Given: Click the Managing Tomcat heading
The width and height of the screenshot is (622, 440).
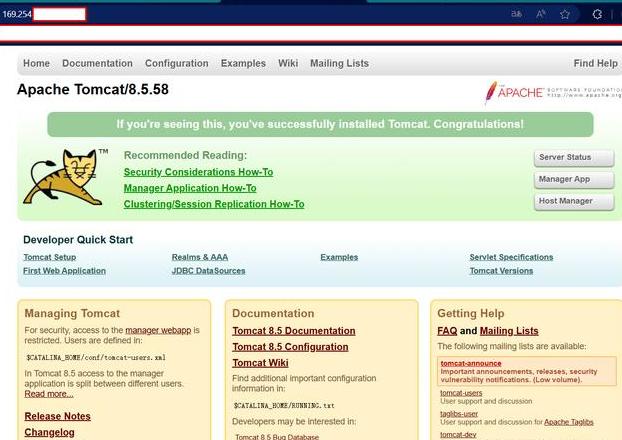Looking at the screenshot, I should [x=72, y=313].
